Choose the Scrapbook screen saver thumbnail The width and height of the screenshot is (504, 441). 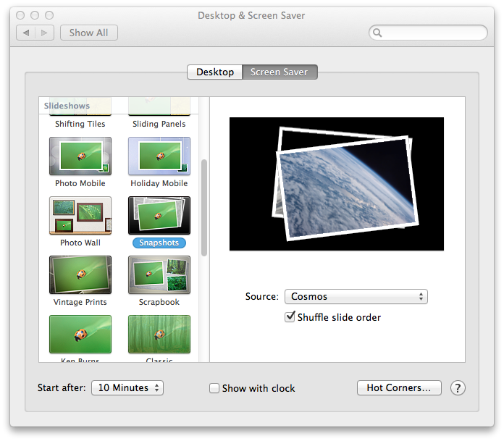click(159, 275)
